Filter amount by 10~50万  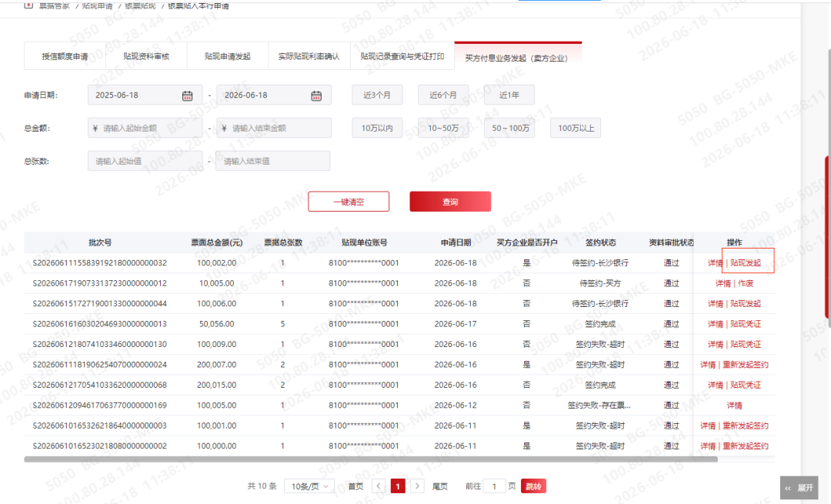(x=443, y=128)
